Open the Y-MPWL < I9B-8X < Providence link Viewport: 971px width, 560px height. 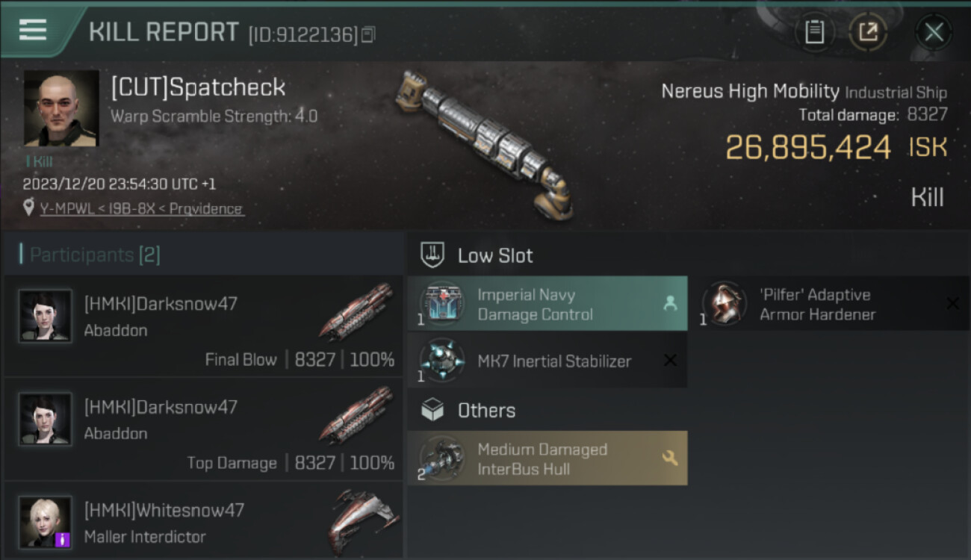(142, 209)
